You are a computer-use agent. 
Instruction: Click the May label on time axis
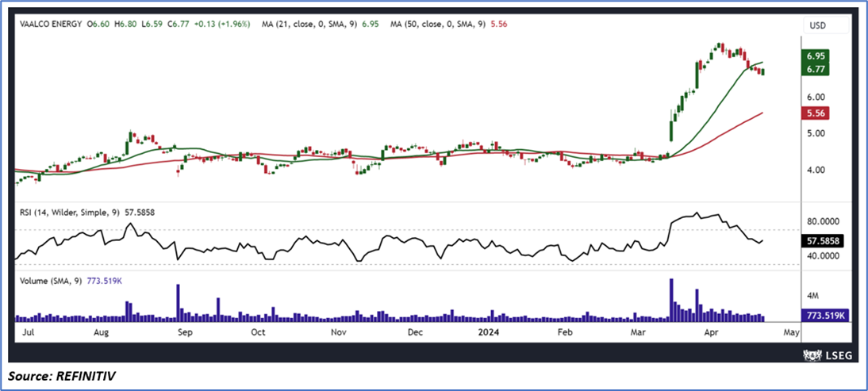pos(791,333)
